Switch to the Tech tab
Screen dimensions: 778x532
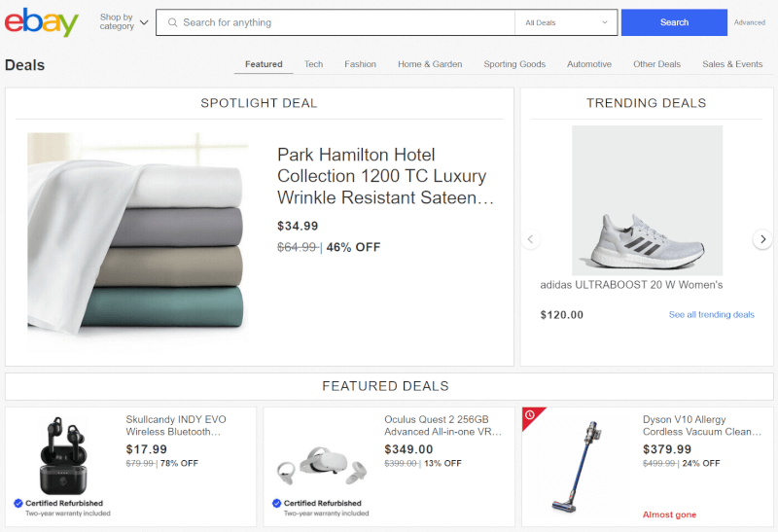point(313,64)
